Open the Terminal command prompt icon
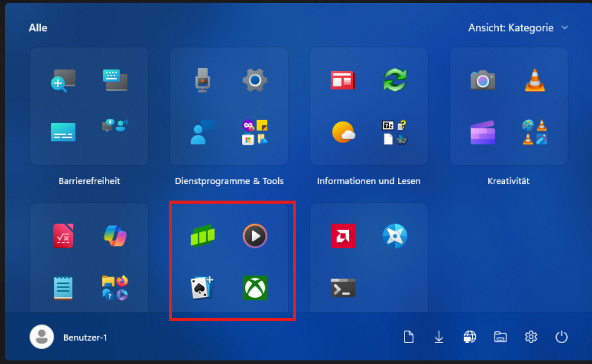 [343, 288]
